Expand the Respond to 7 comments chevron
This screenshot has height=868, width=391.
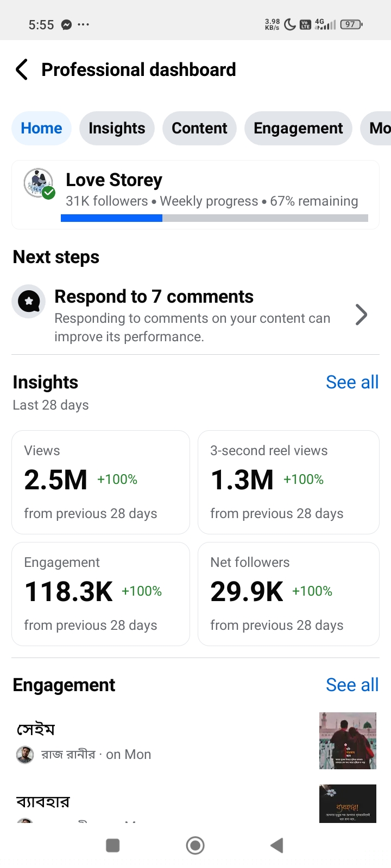(361, 315)
